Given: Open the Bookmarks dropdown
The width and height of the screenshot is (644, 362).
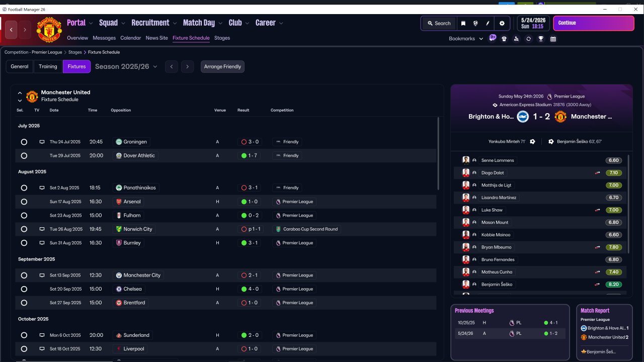Looking at the screenshot, I should (466, 39).
